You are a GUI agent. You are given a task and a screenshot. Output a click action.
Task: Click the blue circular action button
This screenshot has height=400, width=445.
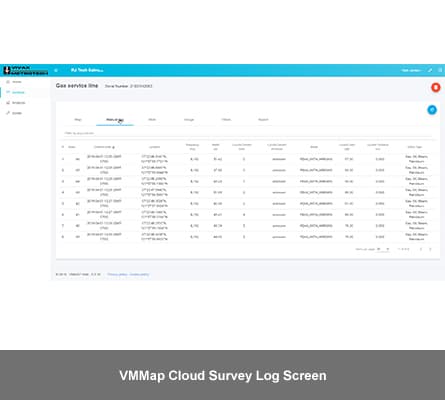tap(432, 110)
